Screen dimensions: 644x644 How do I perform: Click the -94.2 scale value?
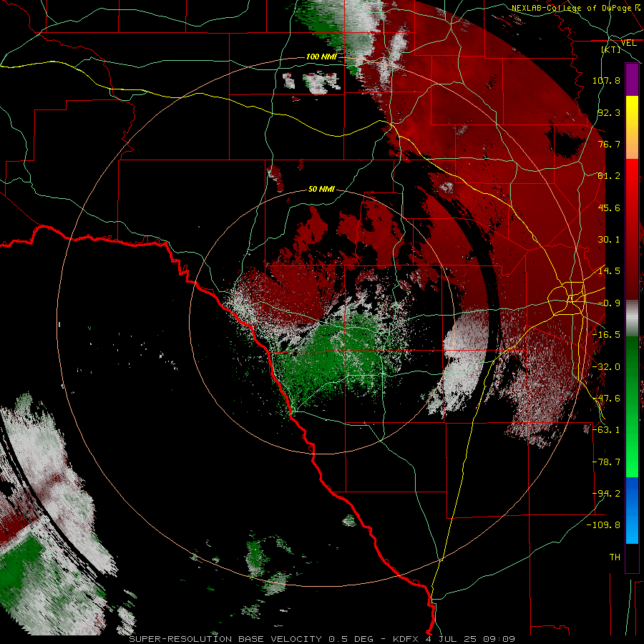(606, 494)
